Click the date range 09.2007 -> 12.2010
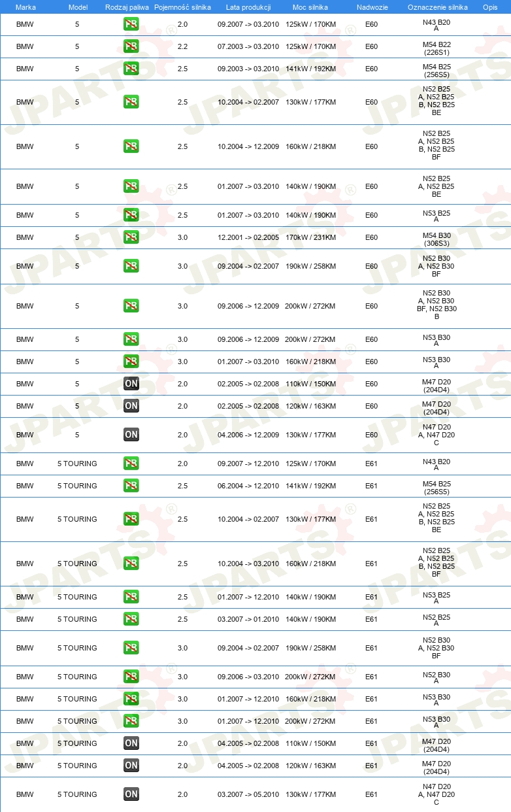Image resolution: width=511 pixels, height=812 pixels. (x=248, y=464)
